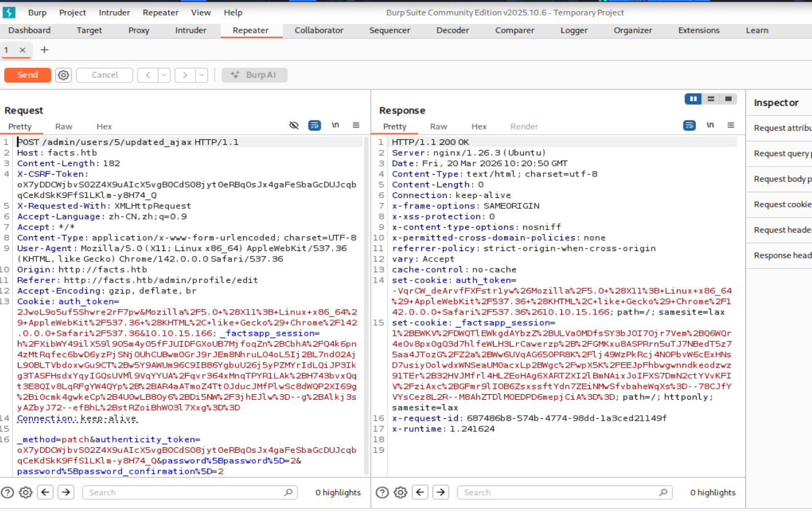Open search help in Request panel
Viewport: 812px width, 512px height.
tap(7, 492)
